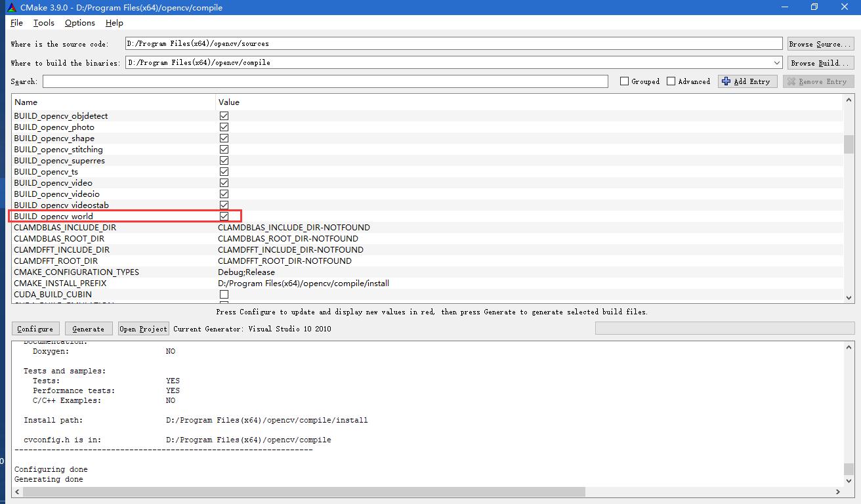The image size is (861, 504).
Task: Click the output log horizontal scrollbar thumb
Action: coord(303,492)
